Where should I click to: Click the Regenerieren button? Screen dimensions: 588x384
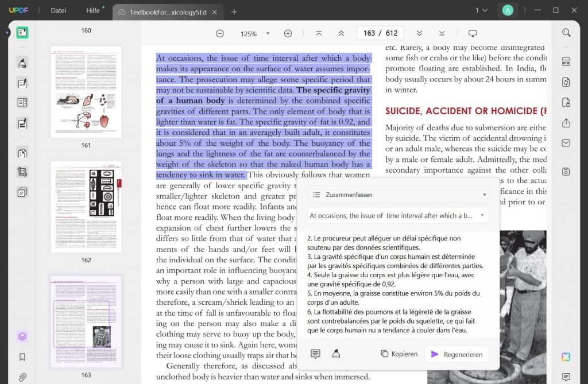[457, 354]
